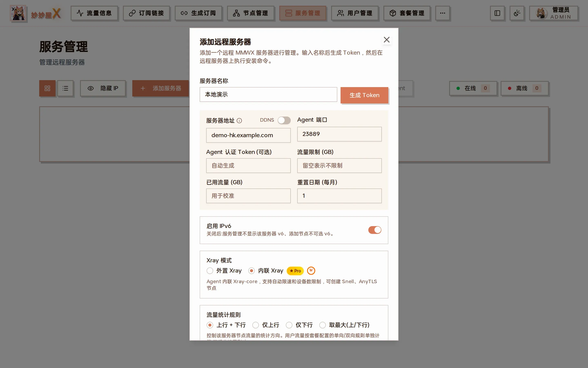Edit the 重置日期 (每月) field

pos(339,196)
